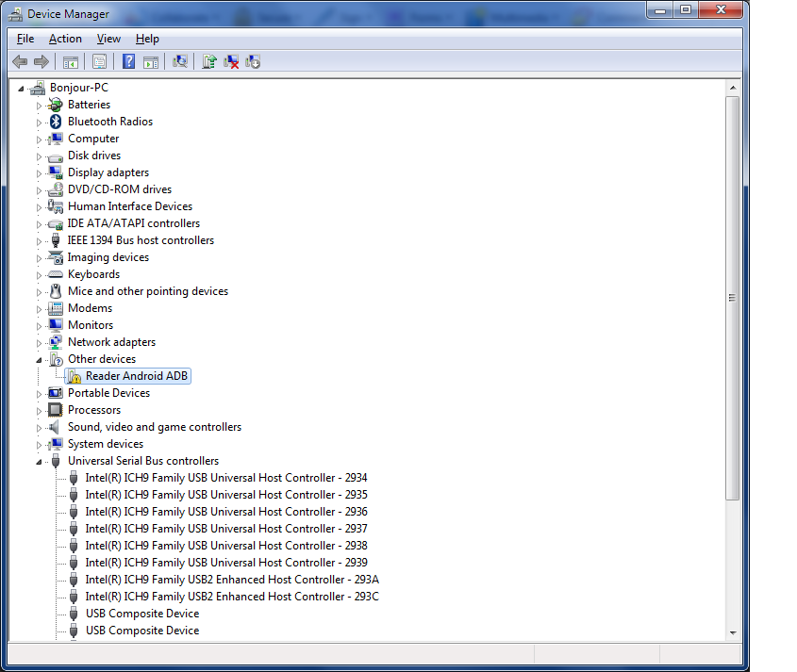Screen dimensions: 797x672
Task: Minimize the Device Manager window
Action: click(660, 9)
